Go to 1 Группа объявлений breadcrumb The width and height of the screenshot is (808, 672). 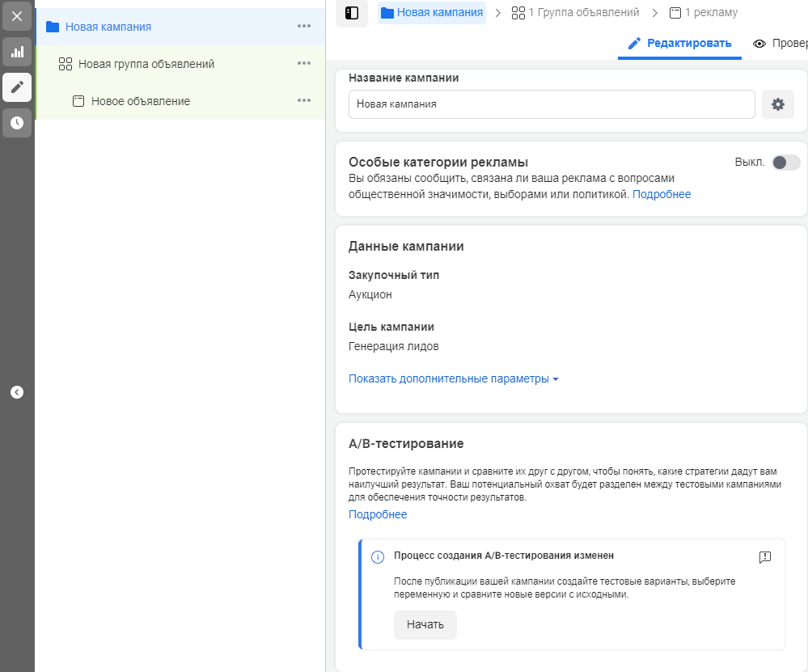click(575, 13)
